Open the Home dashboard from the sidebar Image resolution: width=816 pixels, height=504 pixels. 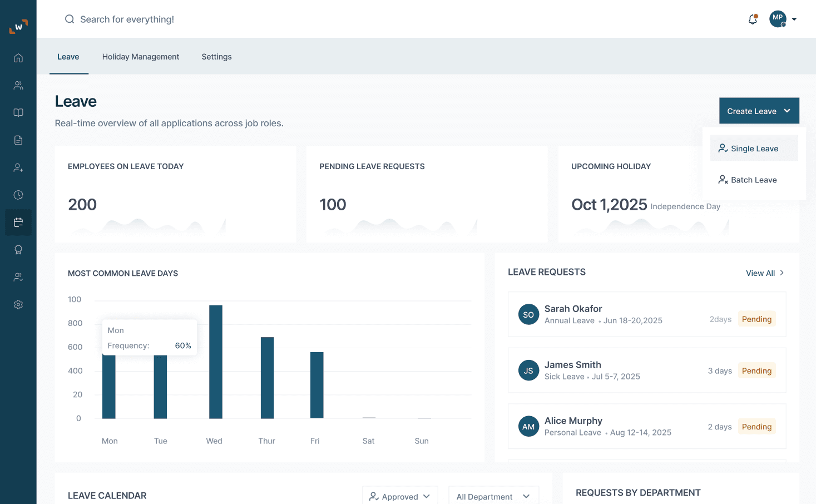point(18,58)
